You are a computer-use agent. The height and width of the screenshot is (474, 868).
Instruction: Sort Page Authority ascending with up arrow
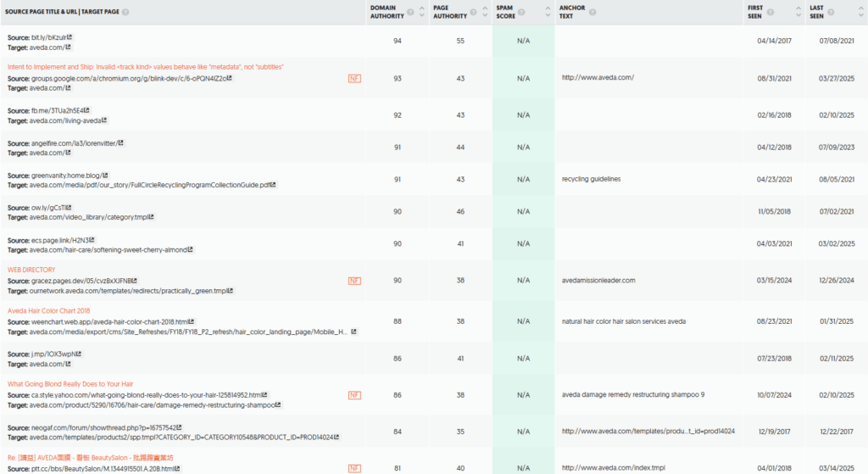(x=485, y=8)
